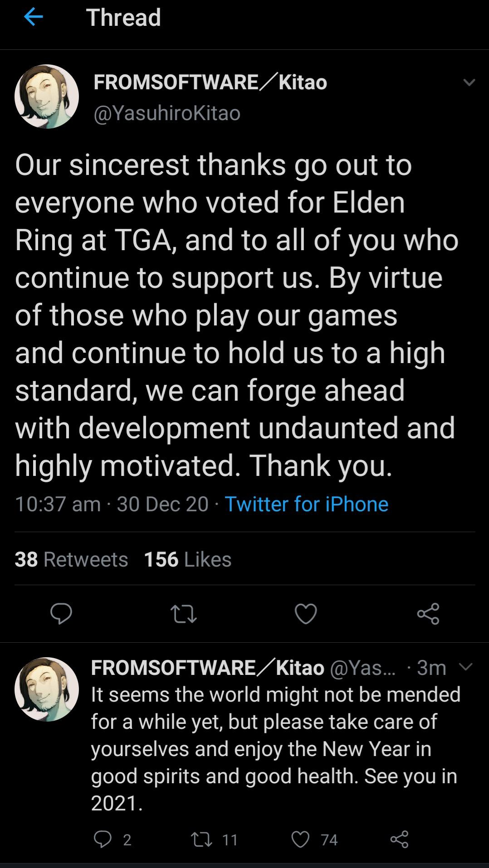Tap the back arrow in Thread header
489x868 pixels.
[33, 17]
